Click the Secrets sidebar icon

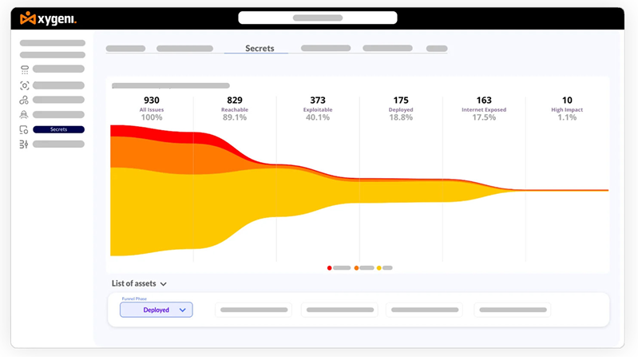[x=25, y=129]
